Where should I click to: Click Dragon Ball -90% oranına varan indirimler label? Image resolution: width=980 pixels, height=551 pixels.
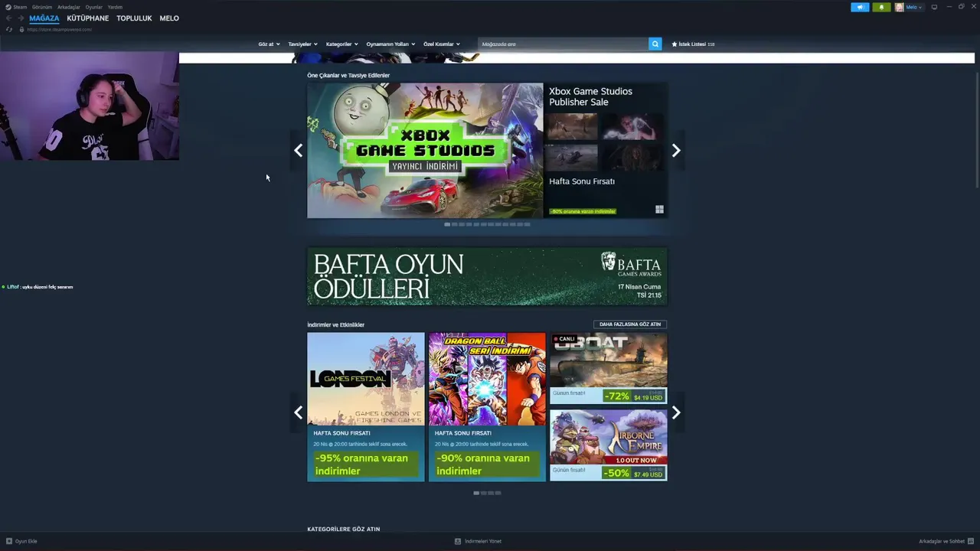coord(487,465)
